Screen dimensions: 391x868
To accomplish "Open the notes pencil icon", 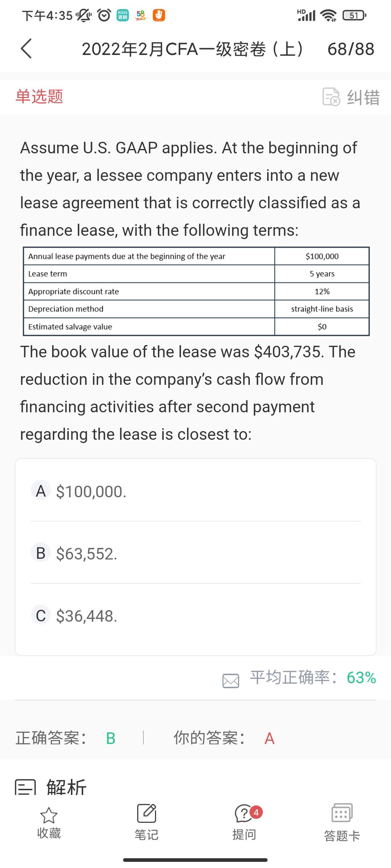I will tap(147, 814).
